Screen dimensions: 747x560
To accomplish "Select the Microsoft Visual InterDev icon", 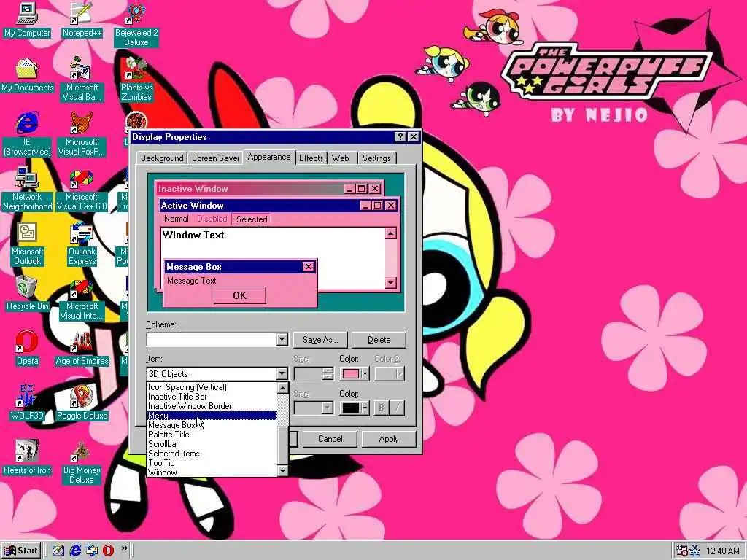I will point(82,298).
